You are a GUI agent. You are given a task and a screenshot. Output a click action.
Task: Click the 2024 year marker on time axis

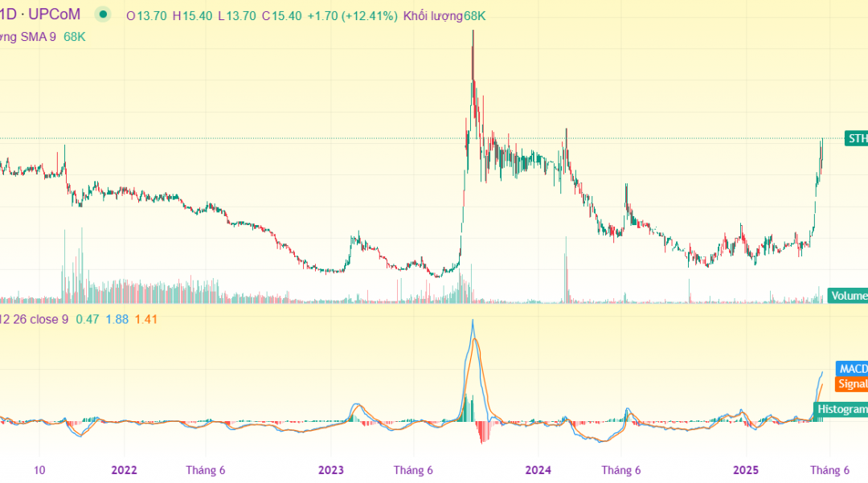click(538, 470)
